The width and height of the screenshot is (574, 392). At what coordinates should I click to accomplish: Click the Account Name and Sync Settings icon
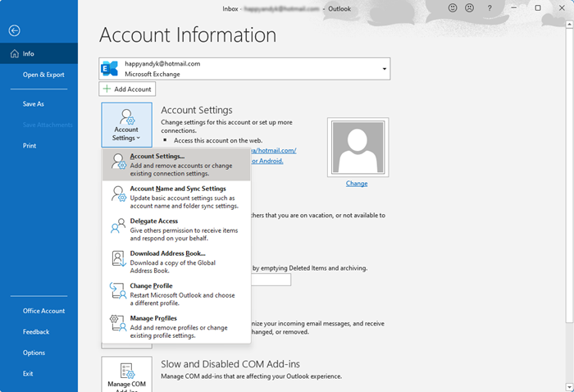tap(116, 194)
